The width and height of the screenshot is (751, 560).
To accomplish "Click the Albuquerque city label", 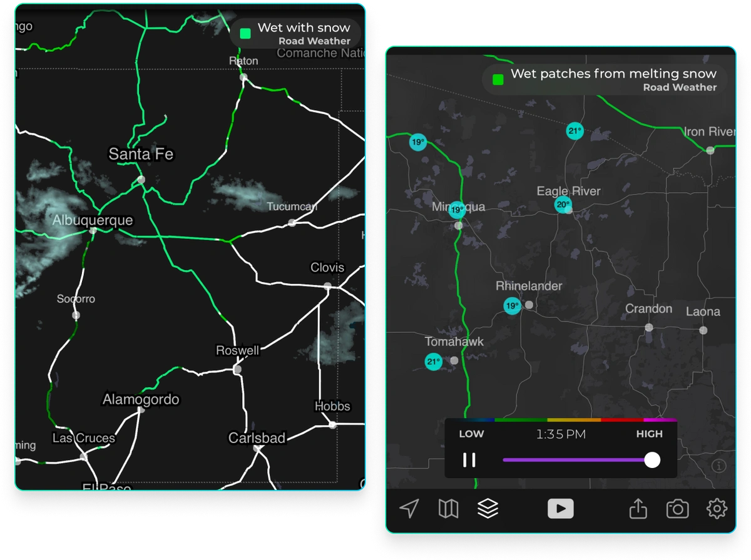I will [93, 220].
